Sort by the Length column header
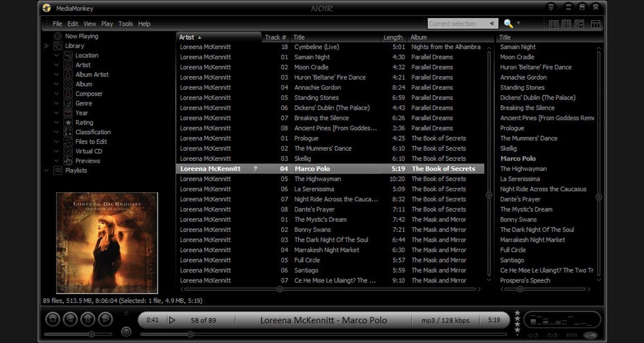 coord(394,37)
